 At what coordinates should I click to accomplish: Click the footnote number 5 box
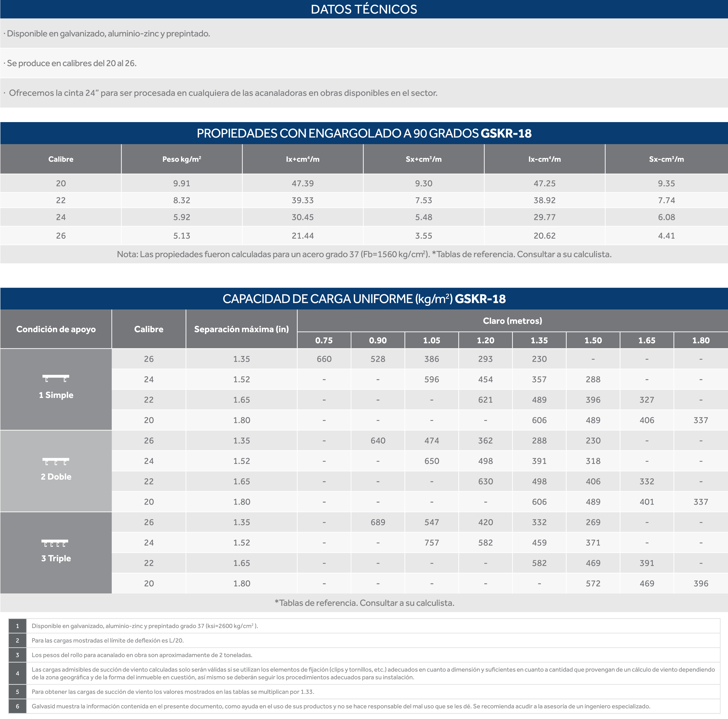coord(17,692)
